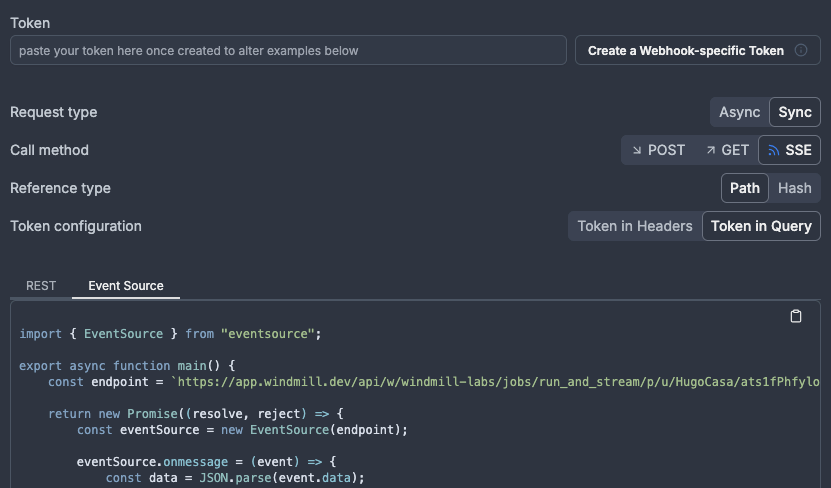Click the up-right arrow icon on GET
The width and height of the screenshot is (831, 488).
[x=711, y=150]
